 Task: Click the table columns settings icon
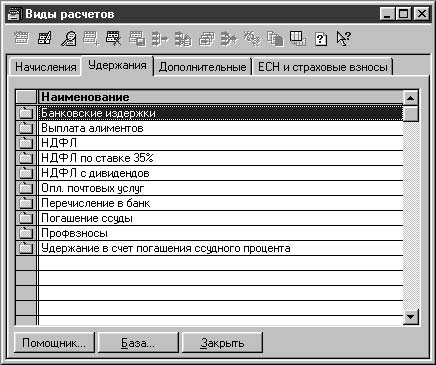click(297, 39)
